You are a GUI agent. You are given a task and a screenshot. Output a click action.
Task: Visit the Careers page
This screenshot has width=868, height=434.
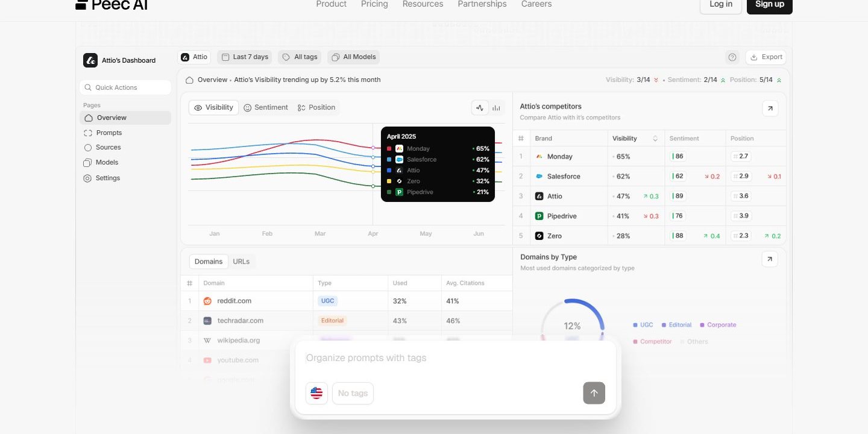tap(536, 4)
